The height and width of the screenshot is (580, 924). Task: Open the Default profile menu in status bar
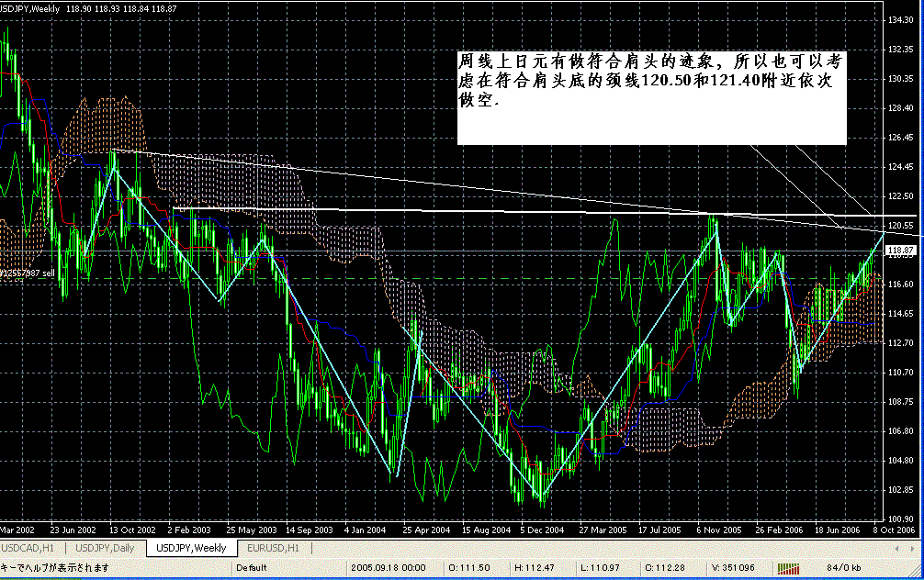point(251,567)
